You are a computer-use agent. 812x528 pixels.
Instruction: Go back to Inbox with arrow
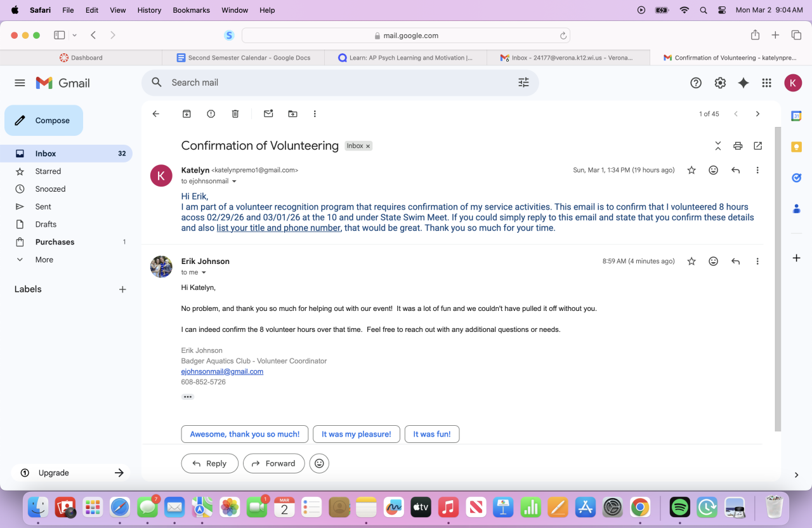pos(156,114)
